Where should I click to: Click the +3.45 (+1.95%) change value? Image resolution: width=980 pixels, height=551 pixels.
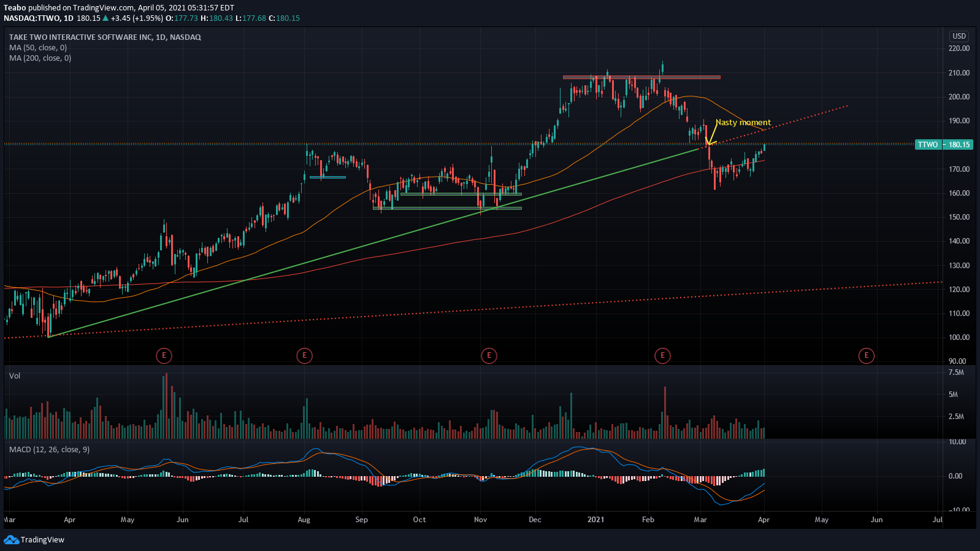pyautogui.click(x=137, y=18)
